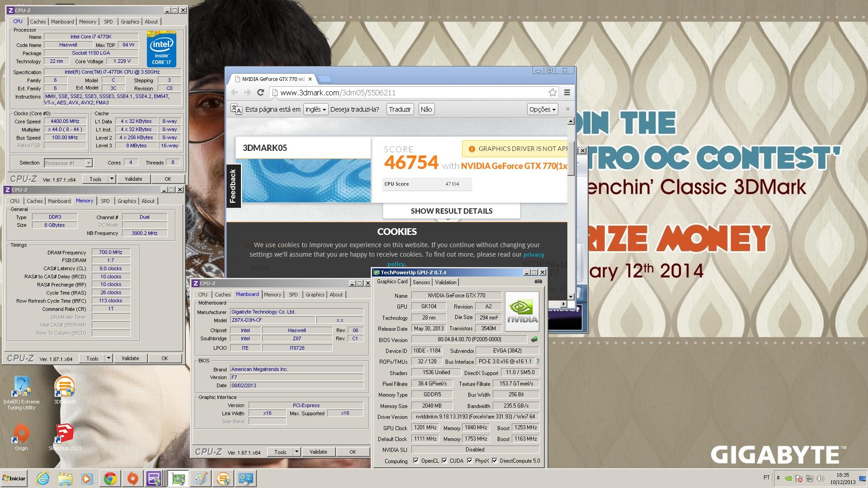Toggle the PhysX checkbox in GPU-Z
Viewport: 868px width, 488px height.
coord(470,460)
